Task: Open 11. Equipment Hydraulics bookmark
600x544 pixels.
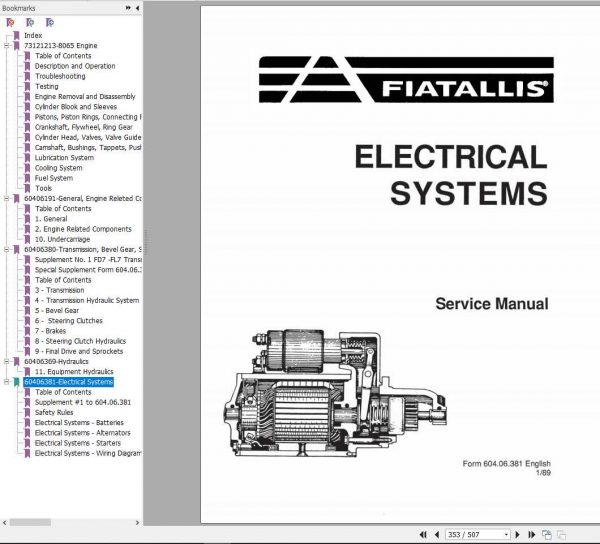Action: coord(74,372)
